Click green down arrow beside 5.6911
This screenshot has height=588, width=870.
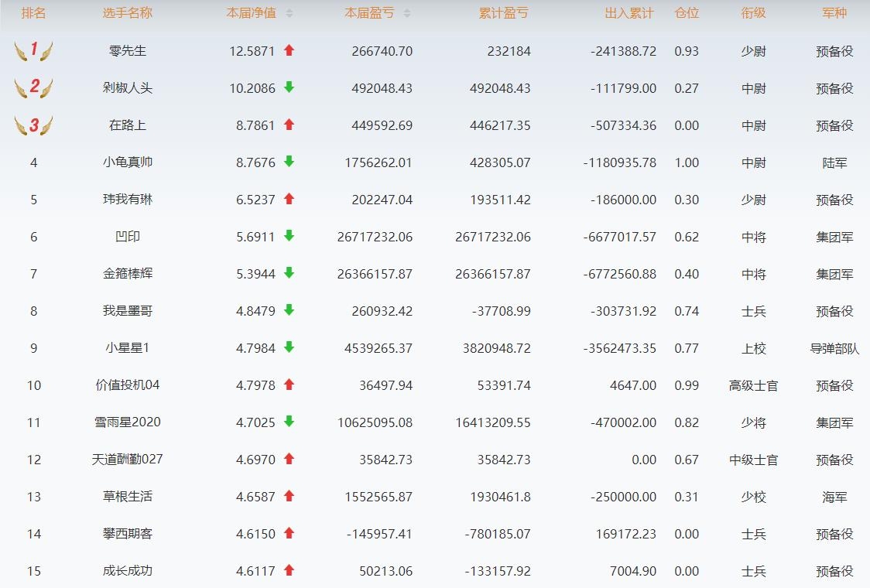289,236
